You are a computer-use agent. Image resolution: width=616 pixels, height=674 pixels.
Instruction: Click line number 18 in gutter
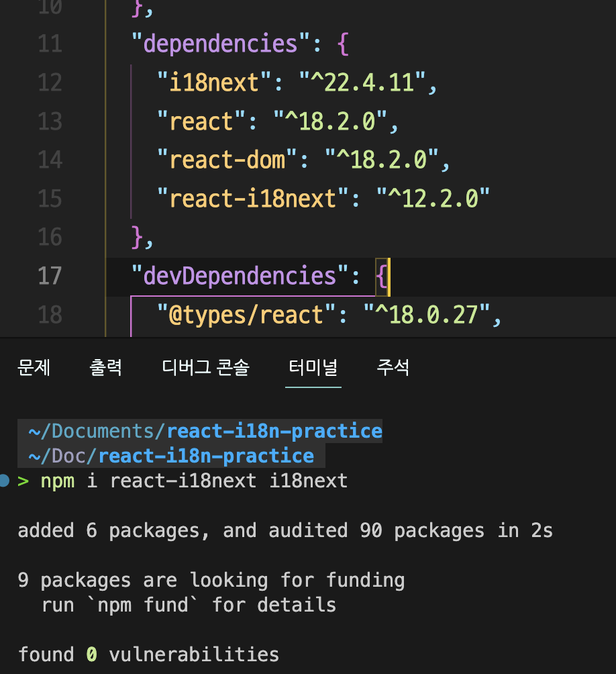pos(50,315)
